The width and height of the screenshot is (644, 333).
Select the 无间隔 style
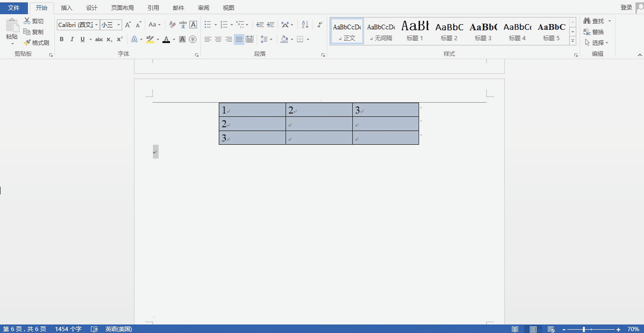[381, 31]
